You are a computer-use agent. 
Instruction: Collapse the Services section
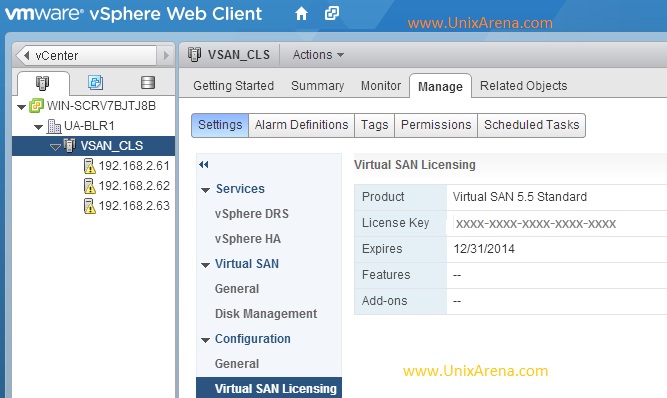tap(205, 190)
